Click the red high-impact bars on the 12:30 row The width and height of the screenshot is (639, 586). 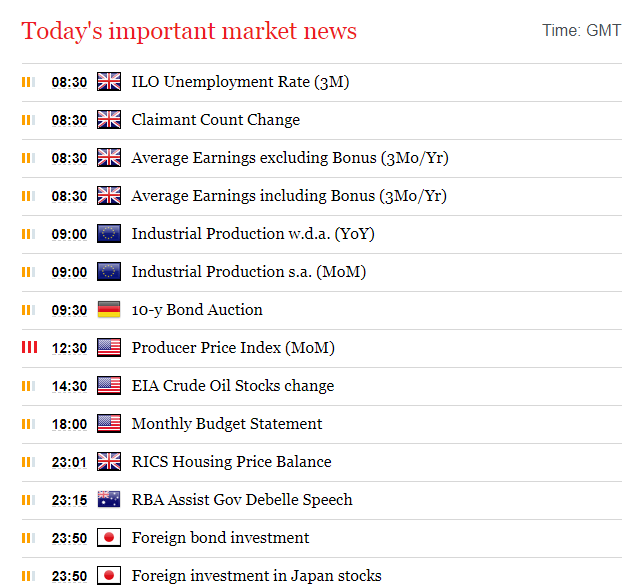[29, 347]
